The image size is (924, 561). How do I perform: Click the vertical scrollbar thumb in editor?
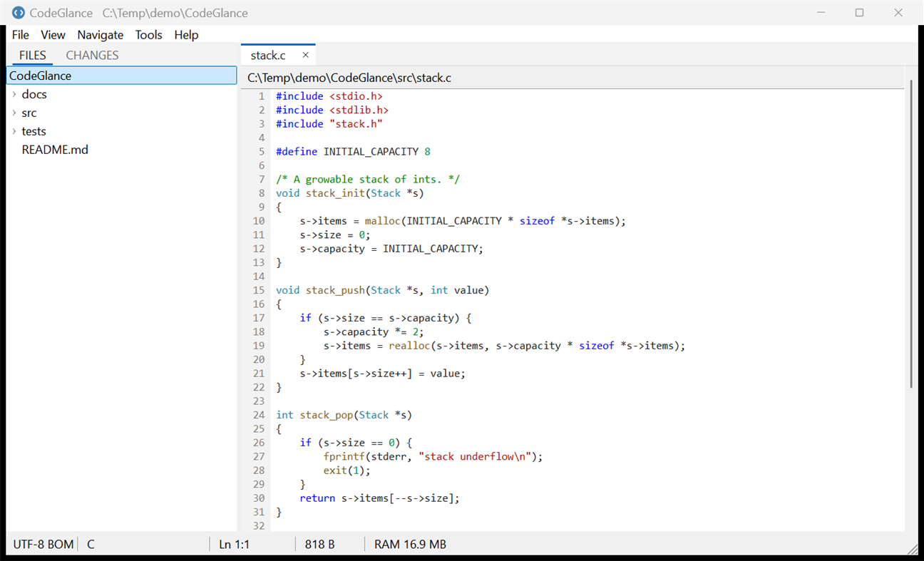pos(911,234)
